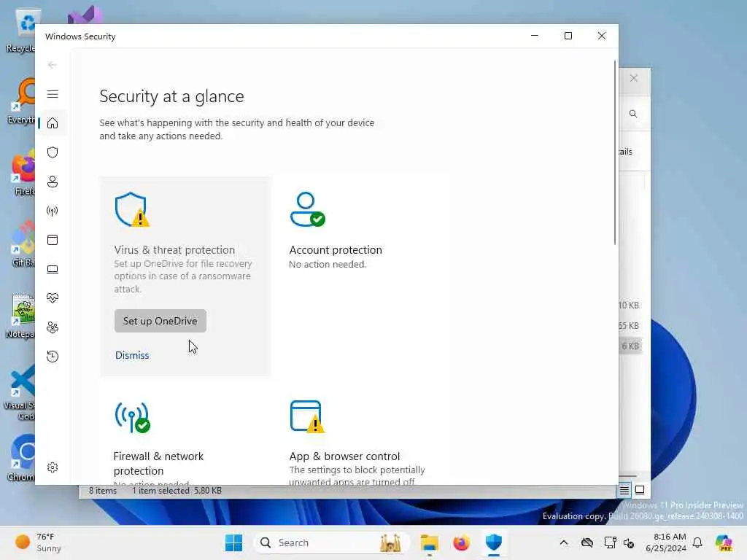Open App & browser control heading
This screenshot has height=560, width=747.
(344, 456)
